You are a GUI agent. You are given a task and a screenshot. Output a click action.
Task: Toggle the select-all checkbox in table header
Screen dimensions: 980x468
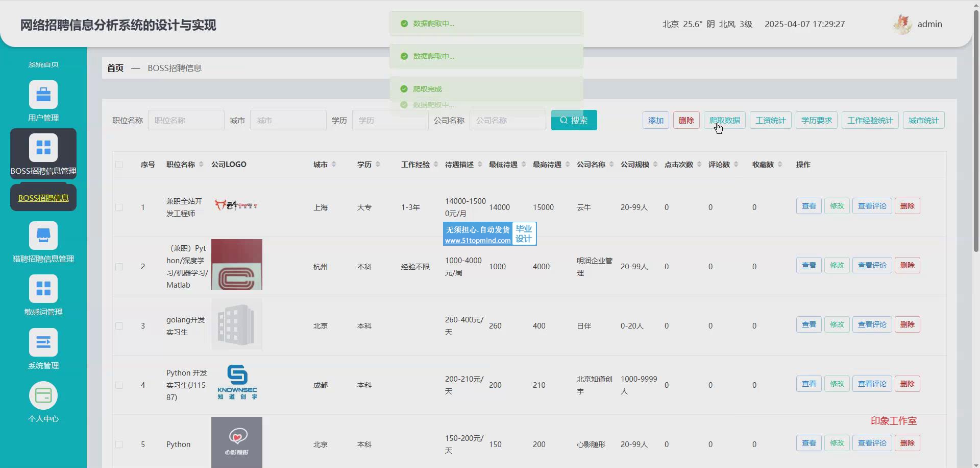pyautogui.click(x=119, y=165)
